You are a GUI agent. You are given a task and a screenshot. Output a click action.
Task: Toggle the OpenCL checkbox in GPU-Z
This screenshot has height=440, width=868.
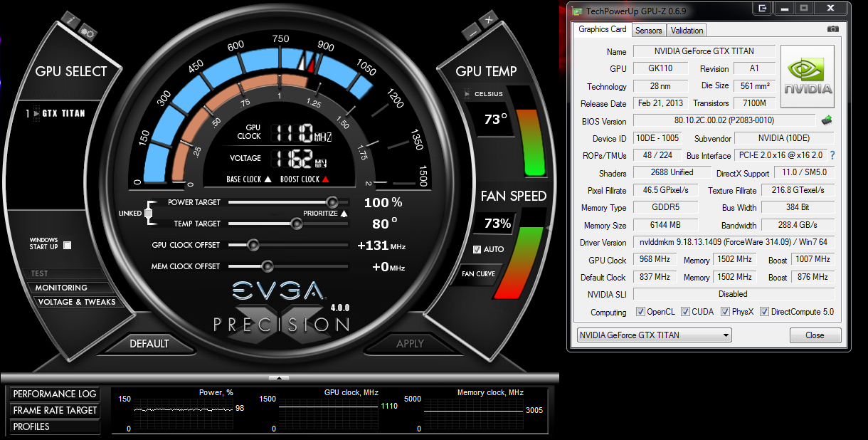point(640,312)
